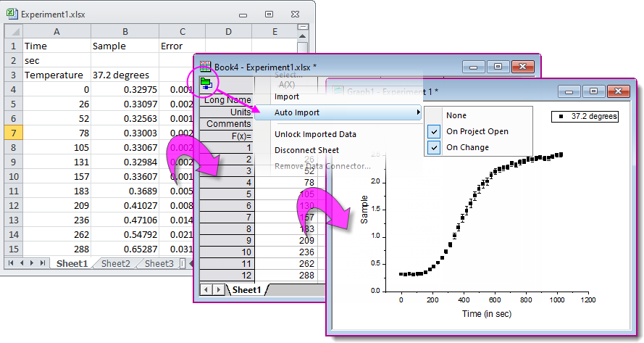Maximize the Book4 workbook window
The width and height of the screenshot is (644, 343).
pyautogui.click(x=498, y=67)
